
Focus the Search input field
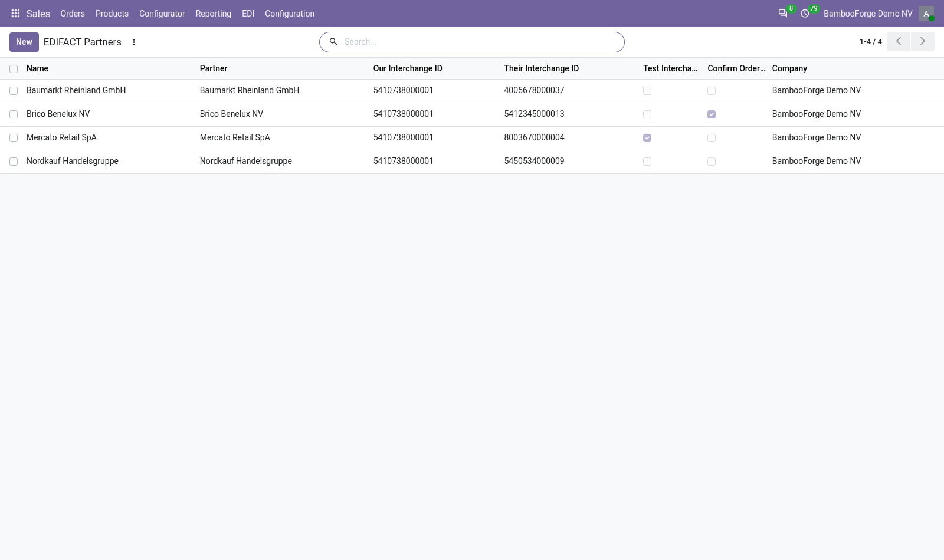[x=481, y=42]
